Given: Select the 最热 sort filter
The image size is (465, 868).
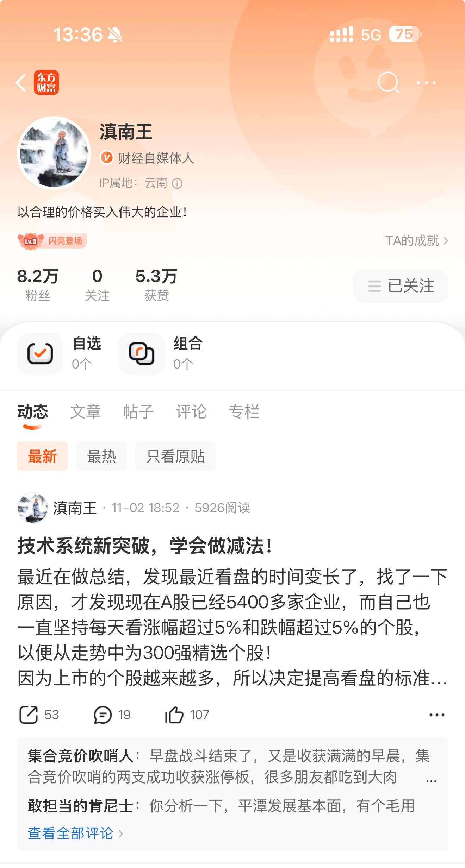Looking at the screenshot, I should pos(101,456).
